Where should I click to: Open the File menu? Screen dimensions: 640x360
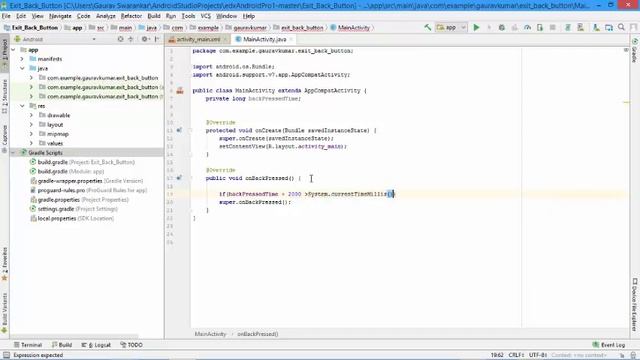(x=6, y=16)
